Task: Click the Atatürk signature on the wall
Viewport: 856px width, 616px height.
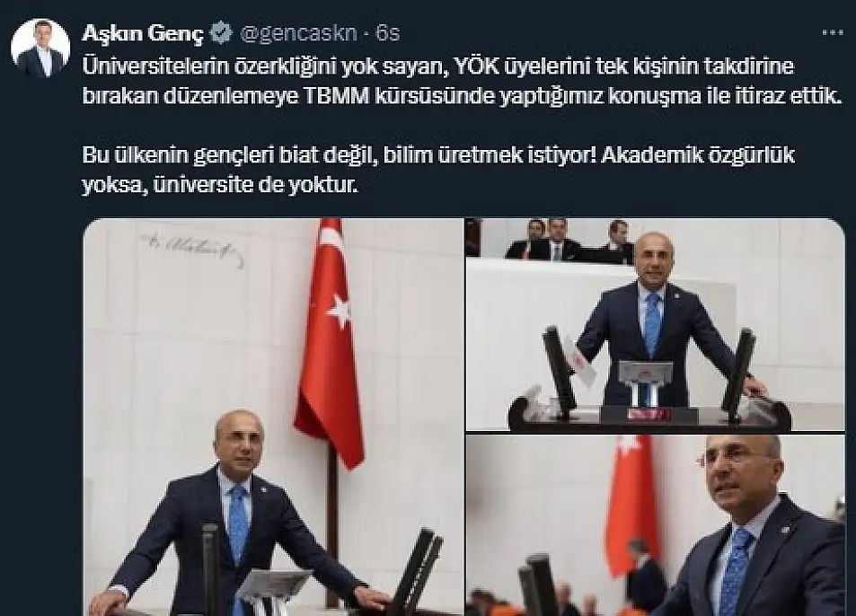Action: [190, 247]
